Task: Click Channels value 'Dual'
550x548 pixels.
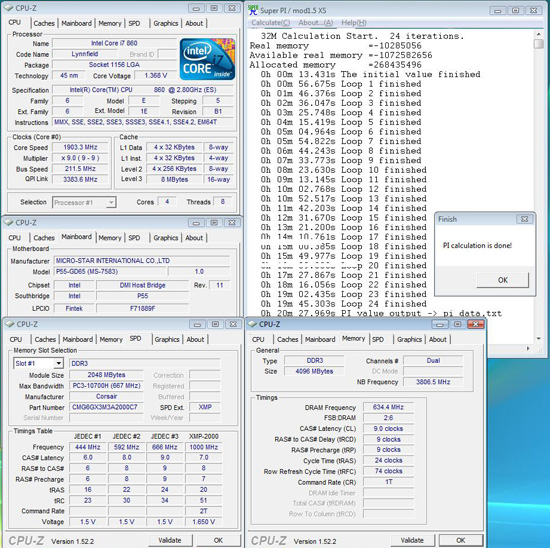Action: pyautogui.click(x=433, y=361)
